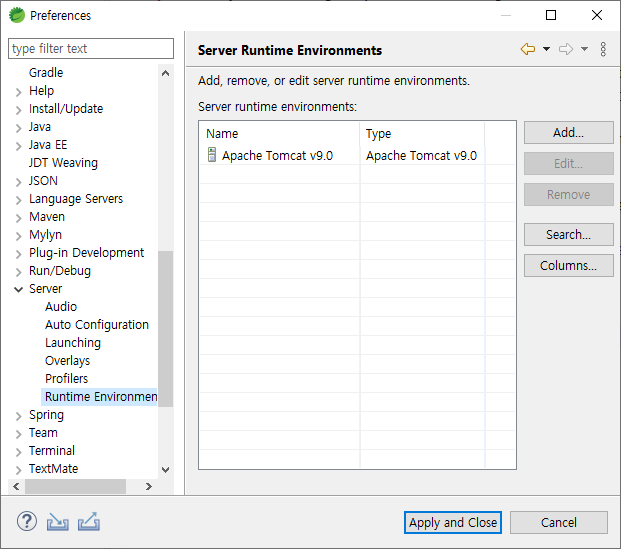Open the three-dot view menu icon
The width and height of the screenshot is (621, 549).
tap(603, 49)
